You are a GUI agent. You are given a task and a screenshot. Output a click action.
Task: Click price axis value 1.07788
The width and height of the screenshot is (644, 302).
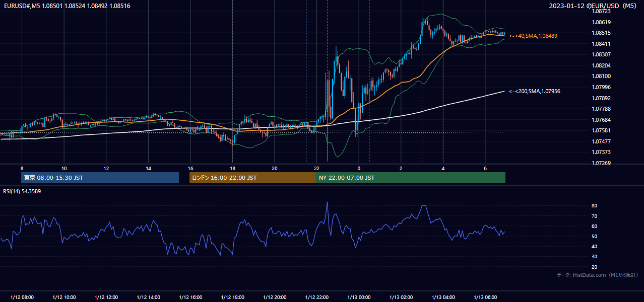click(602, 109)
